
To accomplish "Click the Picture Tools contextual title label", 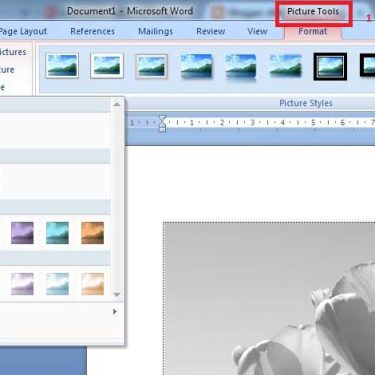I will coord(313,12).
